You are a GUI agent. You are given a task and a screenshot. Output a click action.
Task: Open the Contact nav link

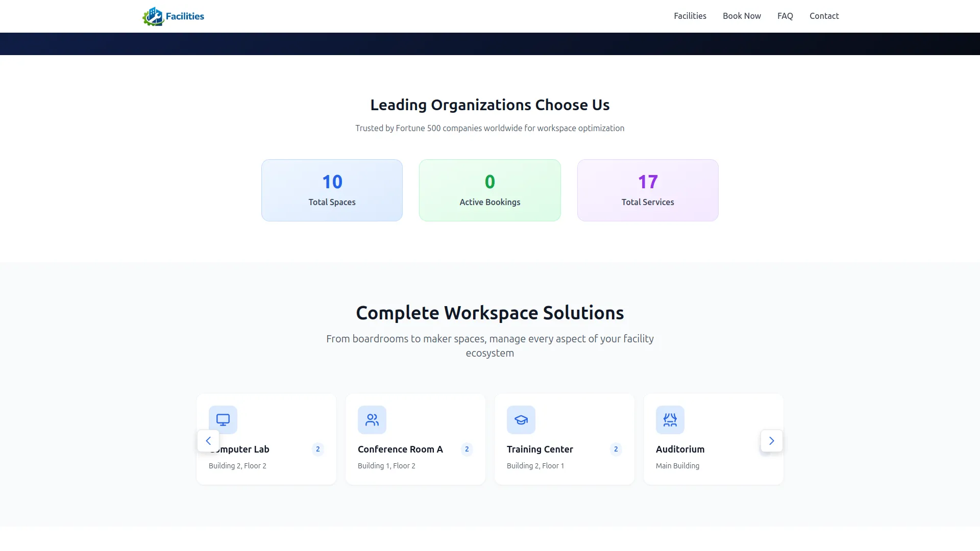coord(824,16)
